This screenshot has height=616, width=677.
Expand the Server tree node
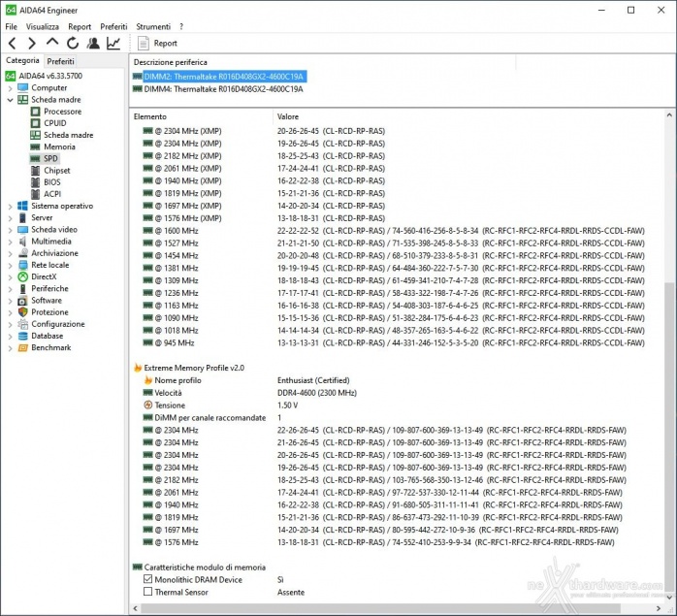click(10, 218)
